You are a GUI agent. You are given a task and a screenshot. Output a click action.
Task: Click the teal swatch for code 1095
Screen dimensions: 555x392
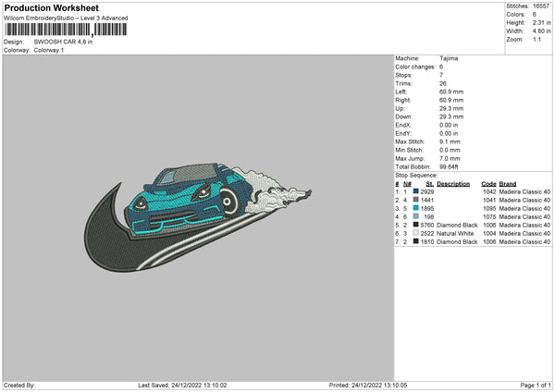(x=416, y=208)
